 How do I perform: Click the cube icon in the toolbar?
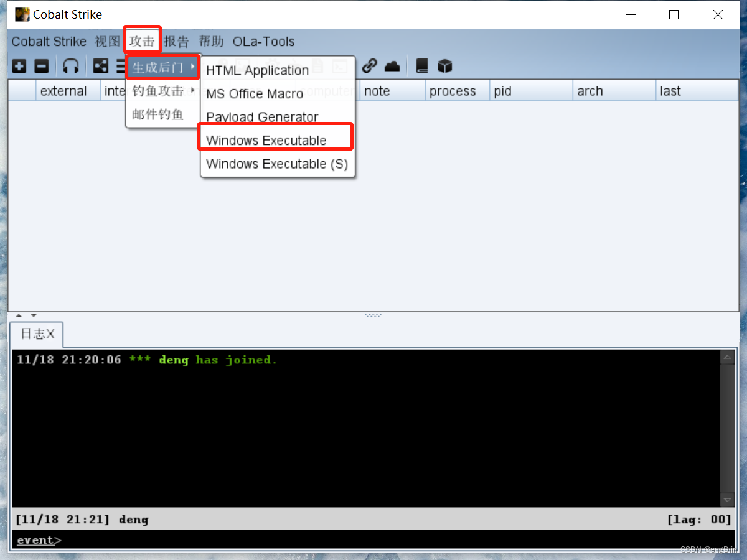[x=444, y=66]
